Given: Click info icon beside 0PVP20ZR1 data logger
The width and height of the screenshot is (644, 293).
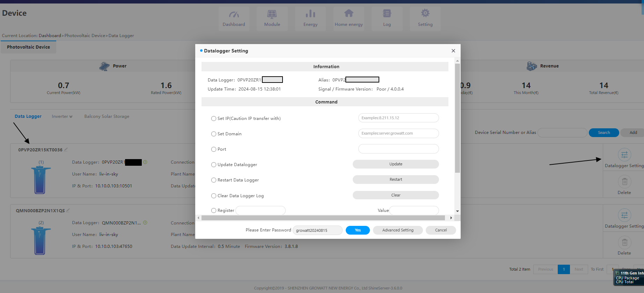Looking at the screenshot, I should 145,162.
